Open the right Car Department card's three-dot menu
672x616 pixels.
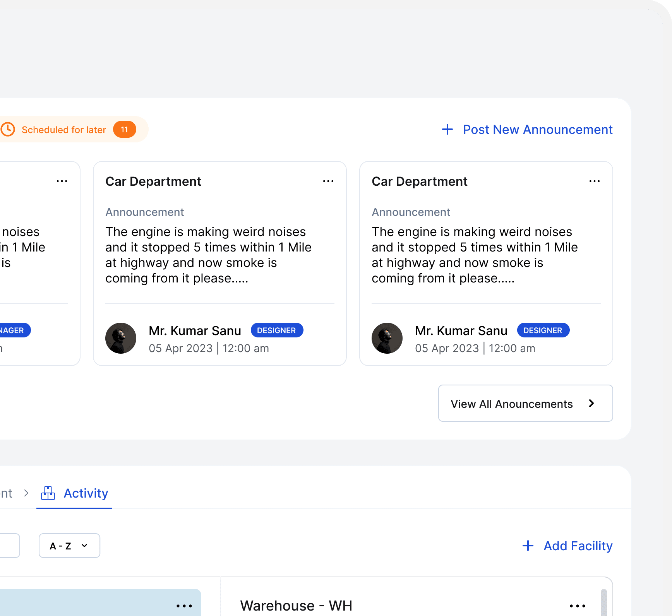(595, 181)
